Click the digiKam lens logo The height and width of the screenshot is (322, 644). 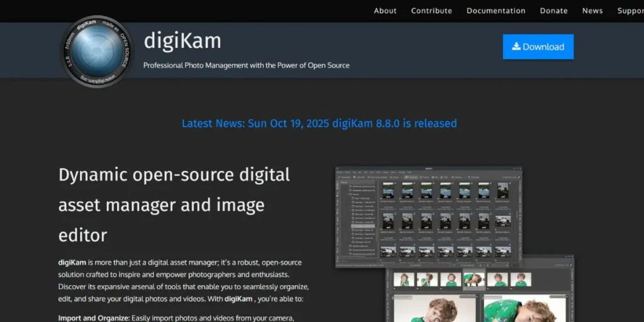point(97,52)
